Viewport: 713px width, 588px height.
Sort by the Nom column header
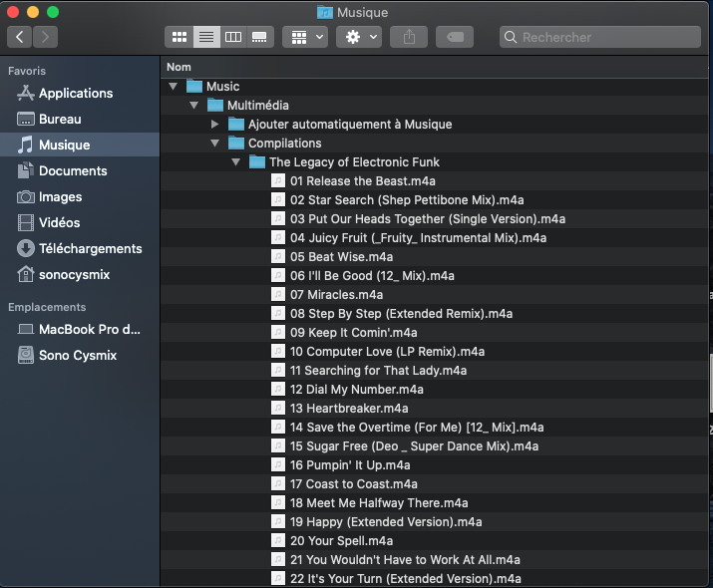[179, 67]
